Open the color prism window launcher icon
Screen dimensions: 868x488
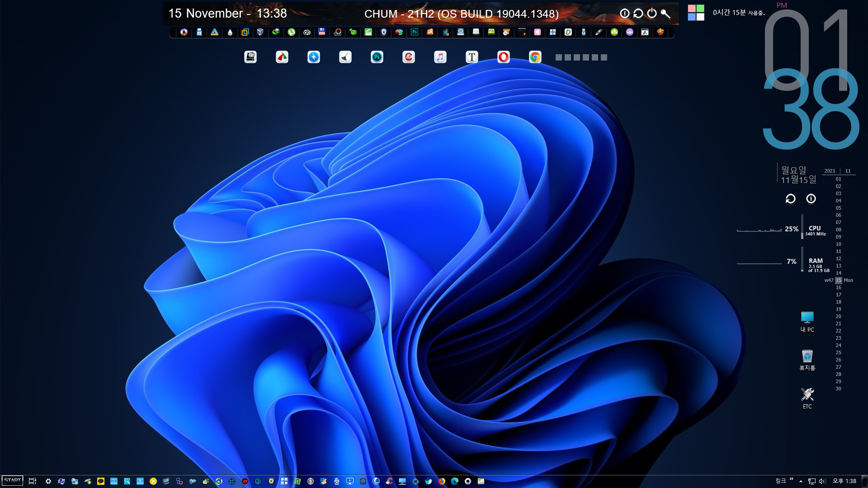click(645, 32)
